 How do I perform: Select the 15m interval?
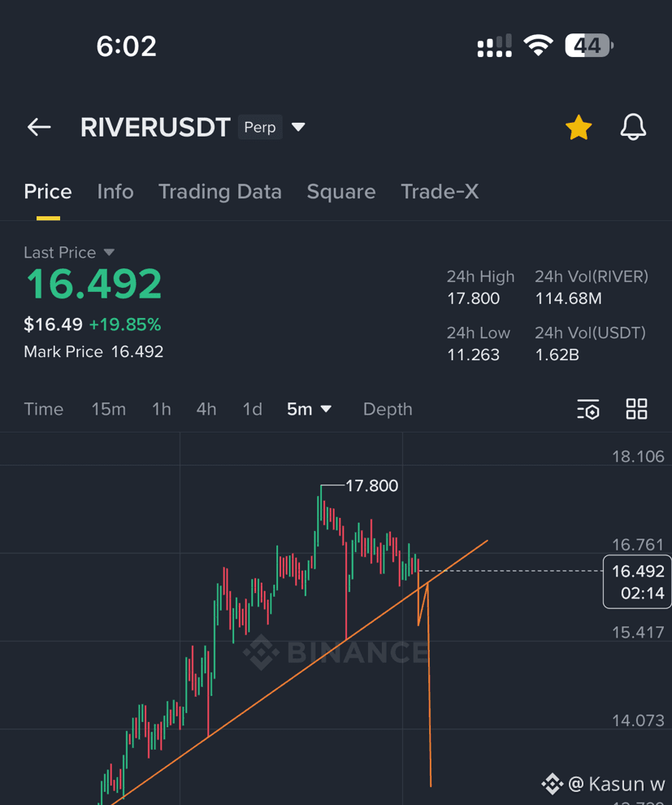(108, 409)
